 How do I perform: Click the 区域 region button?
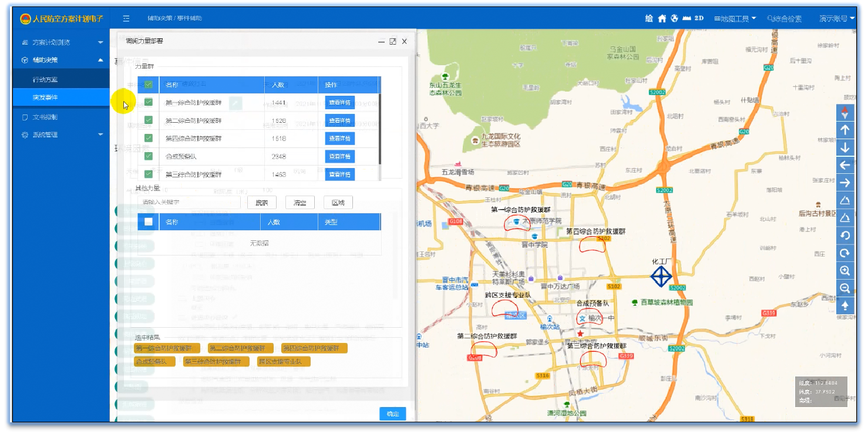tap(338, 203)
